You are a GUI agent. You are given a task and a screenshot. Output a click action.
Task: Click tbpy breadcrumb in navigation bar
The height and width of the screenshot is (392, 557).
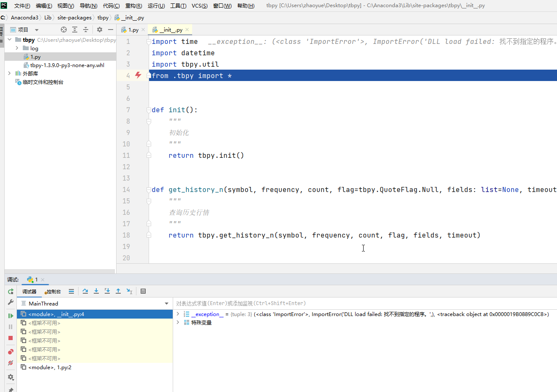pos(103,17)
